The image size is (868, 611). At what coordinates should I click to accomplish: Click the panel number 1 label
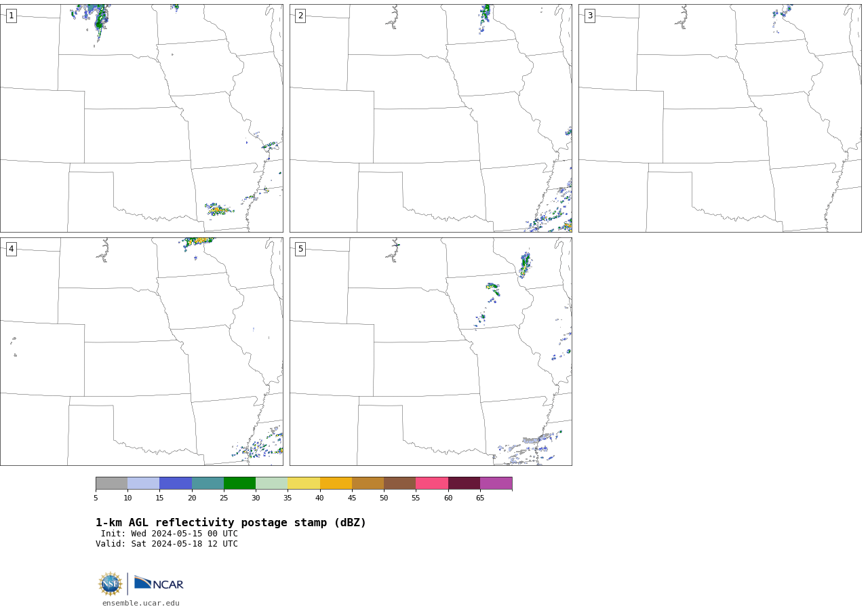pos(11,16)
